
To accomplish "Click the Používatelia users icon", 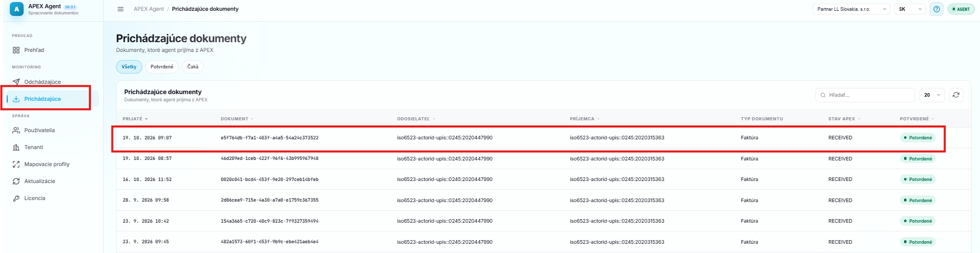I will 16,130.
